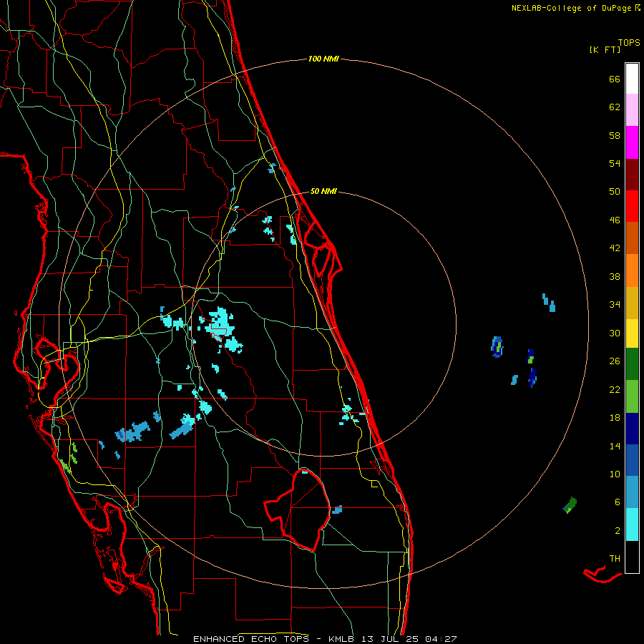Click the medium blue 18 kft legend swatch
The width and height of the screenshot is (644, 644).
(x=632, y=460)
